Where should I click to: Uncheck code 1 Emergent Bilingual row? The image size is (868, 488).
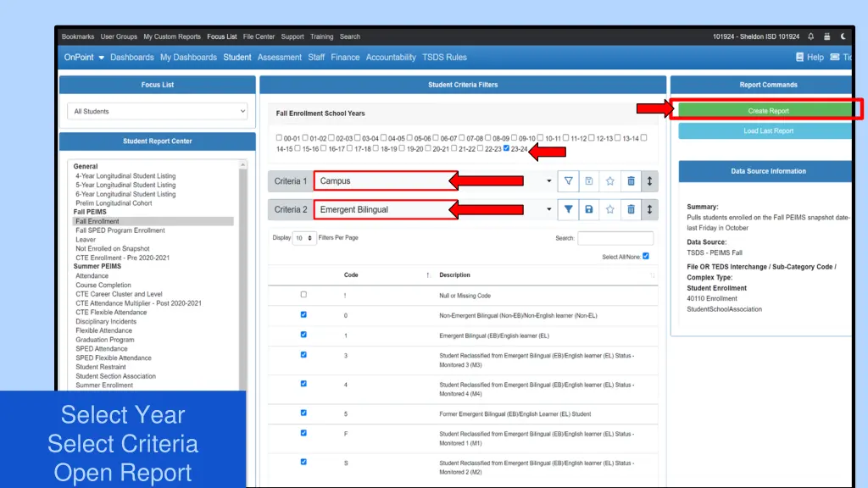click(x=303, y=335)
